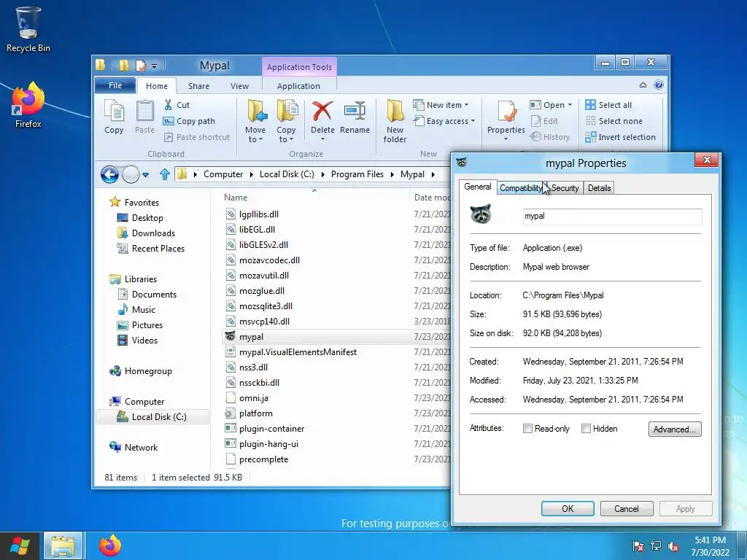This screenshot has height=560, width=747.
Task: Click Paste shortcut in ribbon
Action: pyautogui.click(x=197, y=137)
